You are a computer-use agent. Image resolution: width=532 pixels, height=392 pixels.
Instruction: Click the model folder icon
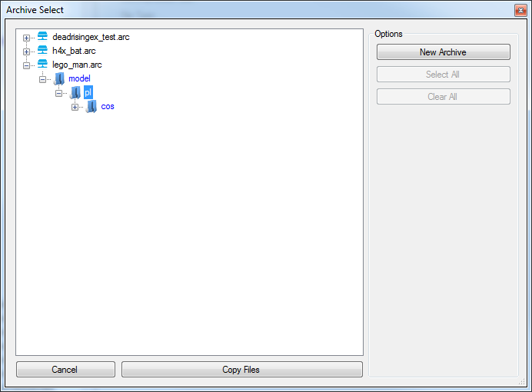tap(59, 78)
